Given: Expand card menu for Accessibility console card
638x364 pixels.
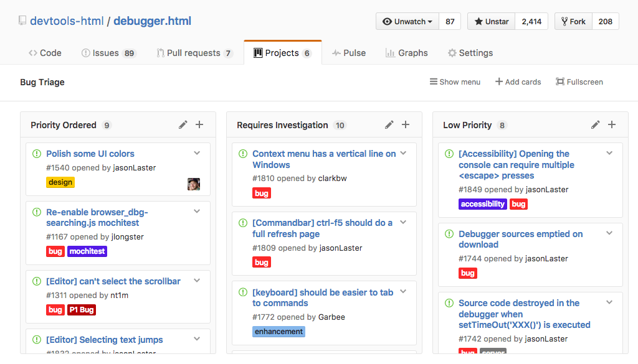Looking at the screenshot, I should coord(609,153).
